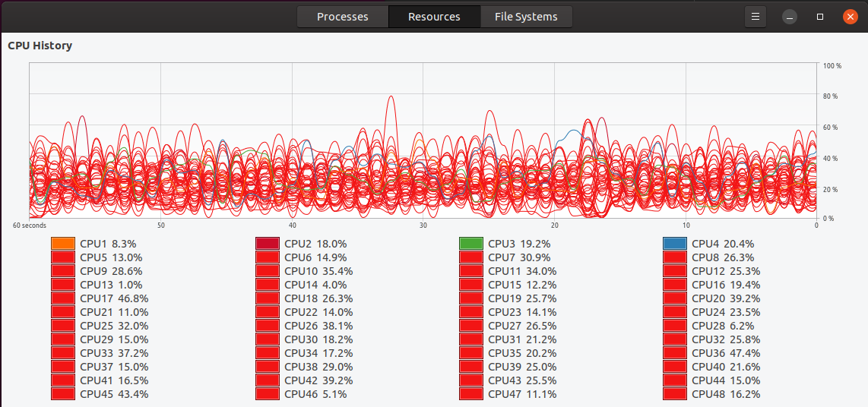
Task: Click the CPU17 color swatch
Action: pyautogui.click(x=63, y=298)
